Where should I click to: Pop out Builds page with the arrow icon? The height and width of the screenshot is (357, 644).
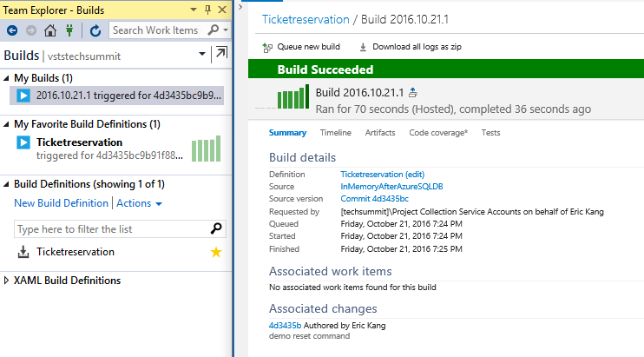pyautogui.click(x=221, y=55)
